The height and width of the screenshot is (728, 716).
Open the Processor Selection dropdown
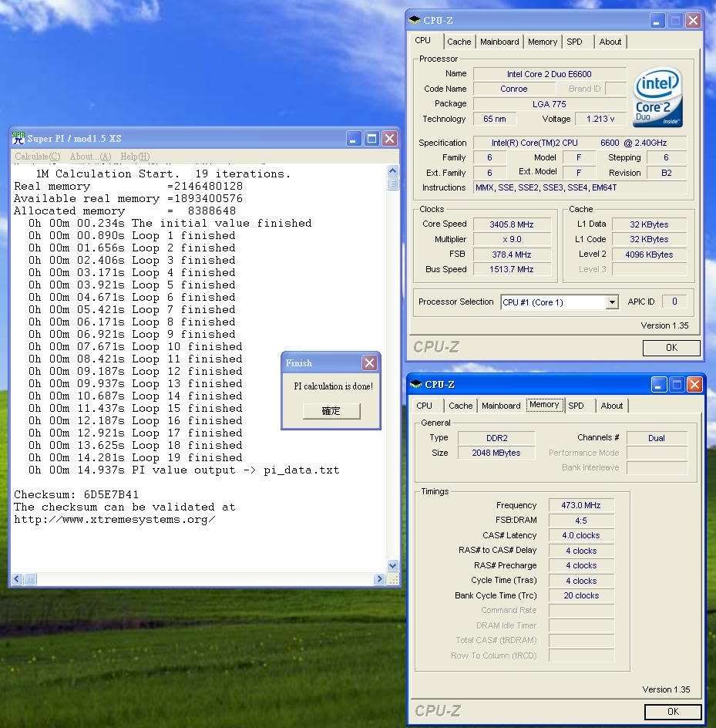[612, 302]
